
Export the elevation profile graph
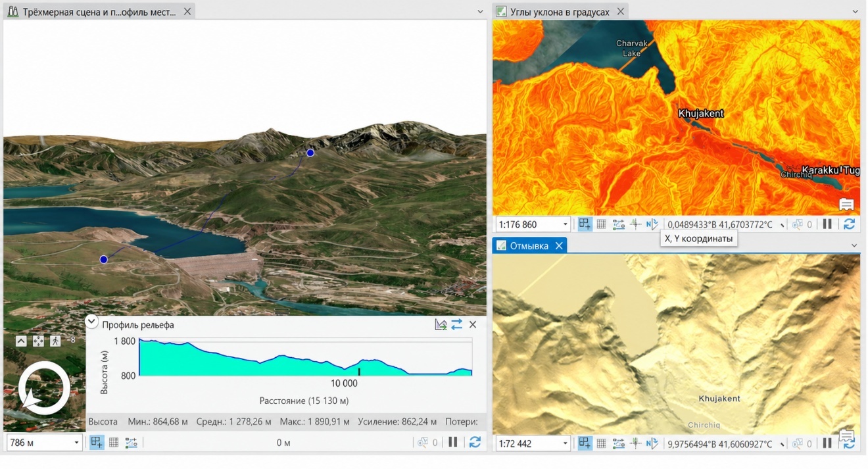coord(441,324)
